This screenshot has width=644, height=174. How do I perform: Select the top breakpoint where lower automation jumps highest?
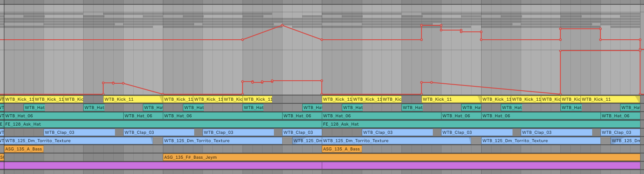pos(560,51)
